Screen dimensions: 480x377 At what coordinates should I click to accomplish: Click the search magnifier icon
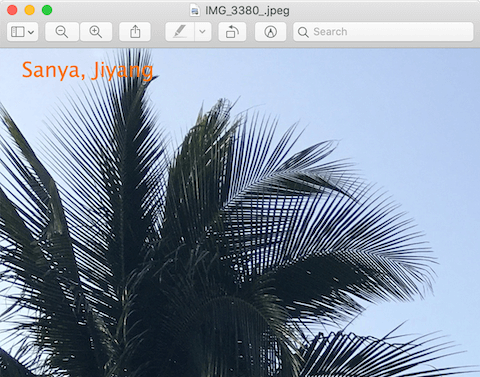303,32
